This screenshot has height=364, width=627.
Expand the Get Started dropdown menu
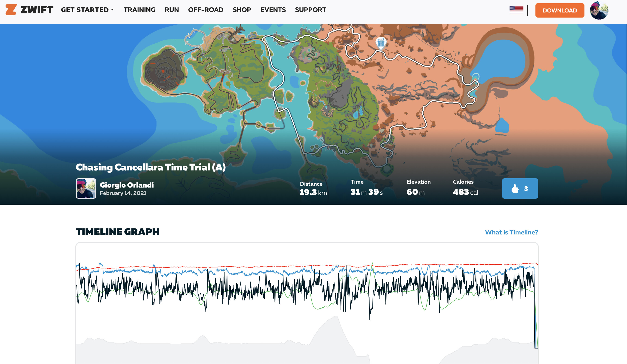(87, 10)
